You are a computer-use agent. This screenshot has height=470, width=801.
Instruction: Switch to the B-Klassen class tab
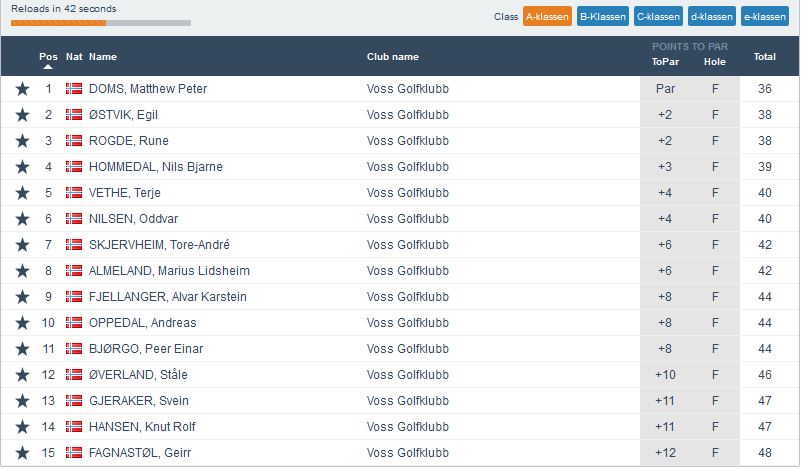[602, 17]
